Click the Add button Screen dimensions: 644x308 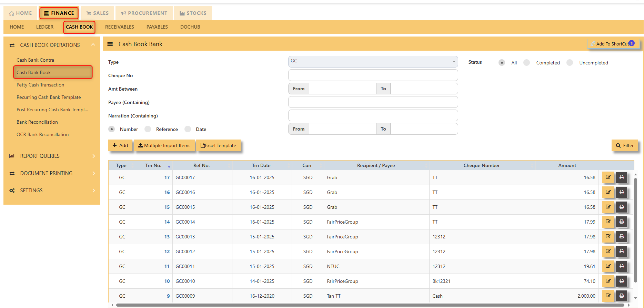(x=120, y=145)
